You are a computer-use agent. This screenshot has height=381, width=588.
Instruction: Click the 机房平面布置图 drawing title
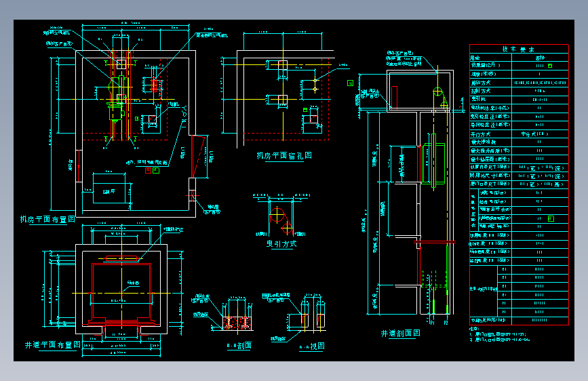[47, 220]
